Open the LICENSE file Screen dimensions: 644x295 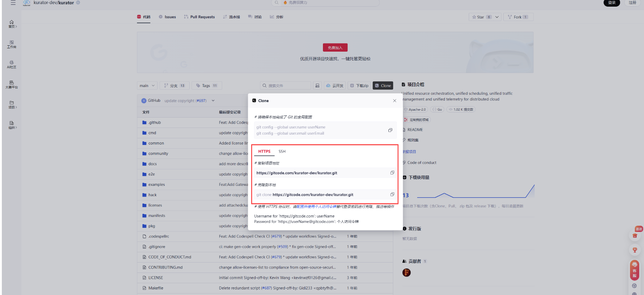[x=155, y=278]
